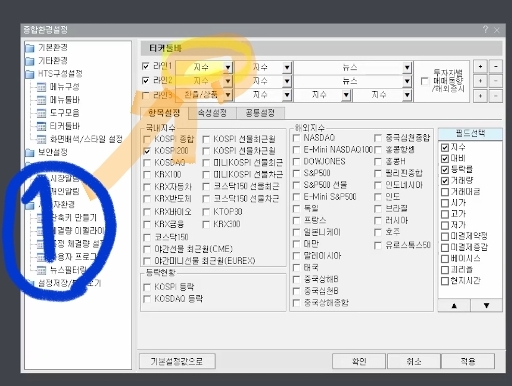
Task: Select 도구모음 in the settings tree
Action: pyautogui.click(x=65, y=113)
